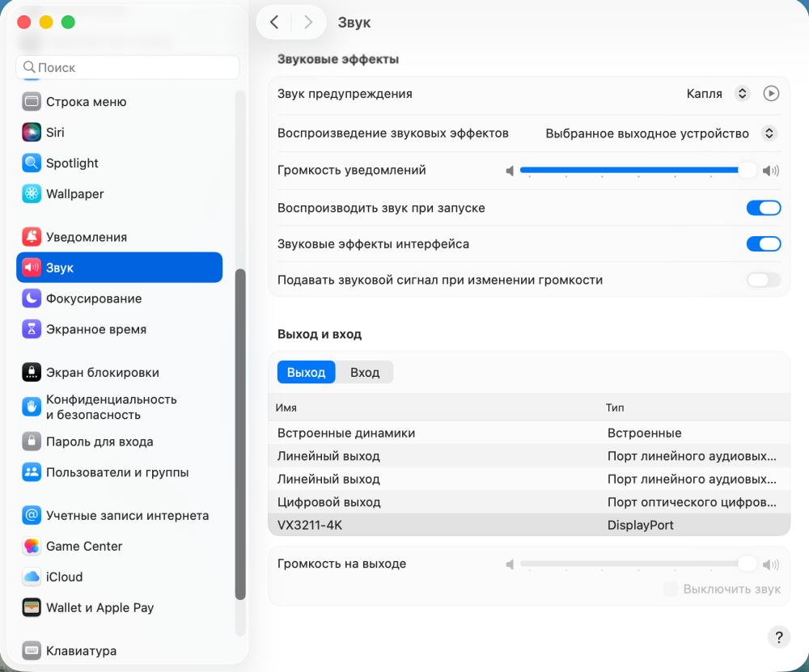Switch to the Выход tab

[x=306, y=372]
